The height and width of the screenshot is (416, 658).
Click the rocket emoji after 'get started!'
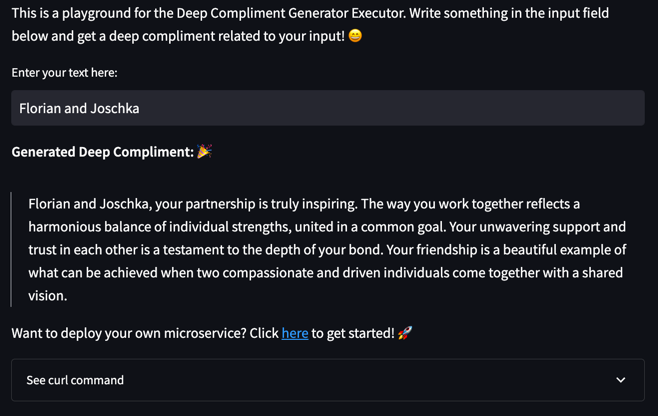[405, 333]
